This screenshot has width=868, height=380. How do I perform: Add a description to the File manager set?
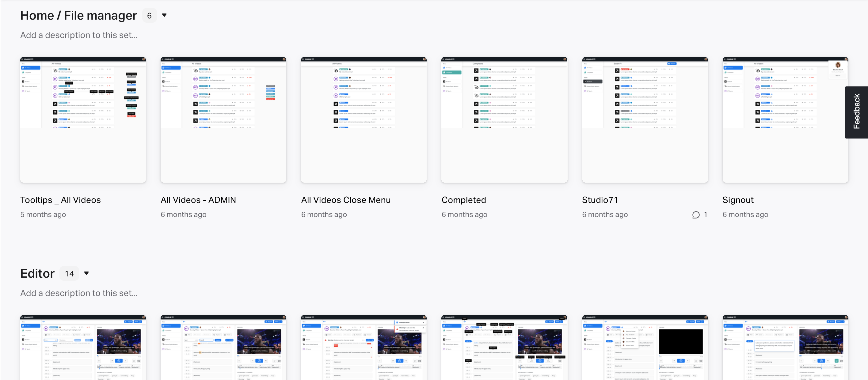[79, 35]
